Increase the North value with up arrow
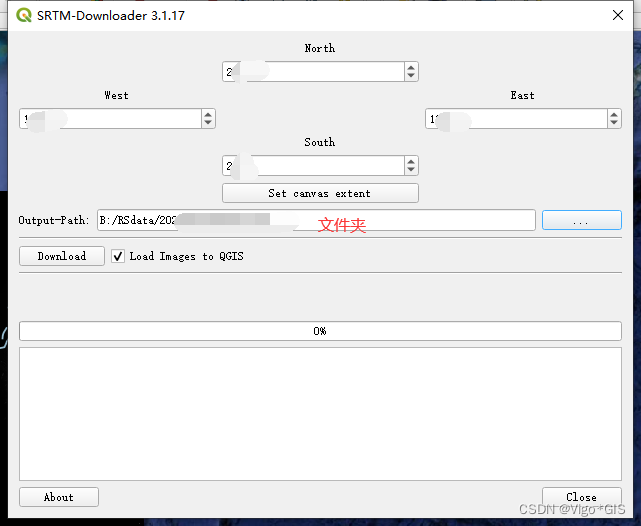The image size is (641, 526). point(411,67)
